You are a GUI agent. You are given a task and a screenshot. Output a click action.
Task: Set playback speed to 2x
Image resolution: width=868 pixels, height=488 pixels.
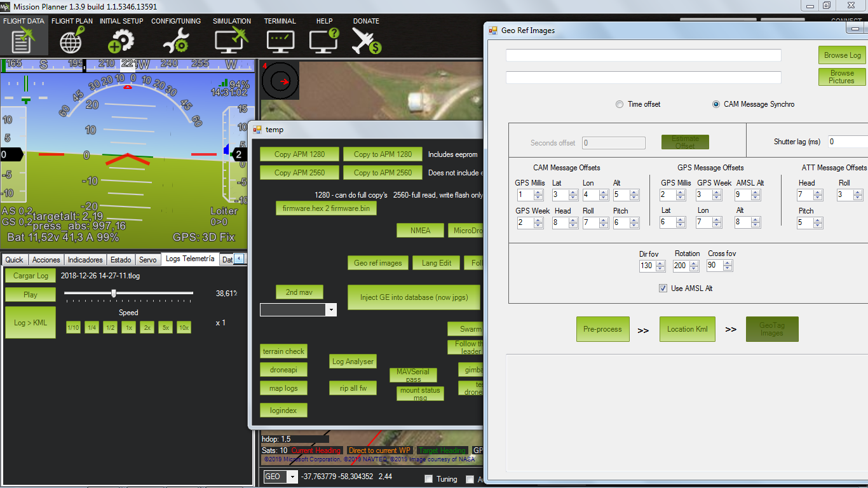[x=147, y=328]
